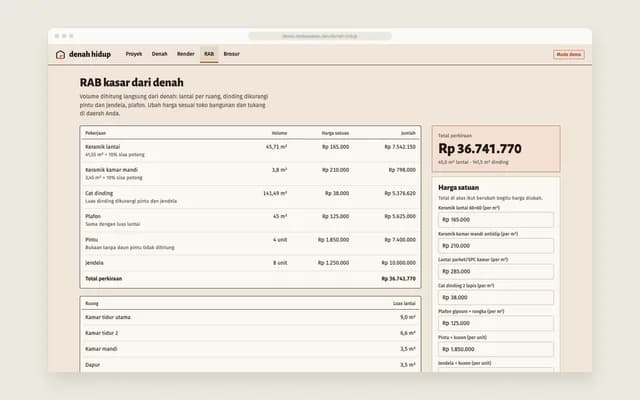Click the Rp 10.000.000 amount cell
640x400 pixels.
[x=399, y=263]
